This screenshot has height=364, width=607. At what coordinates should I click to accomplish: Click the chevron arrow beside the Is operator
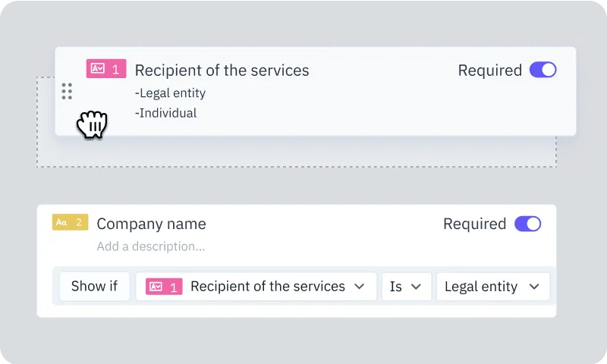click(x=416, y=287)
